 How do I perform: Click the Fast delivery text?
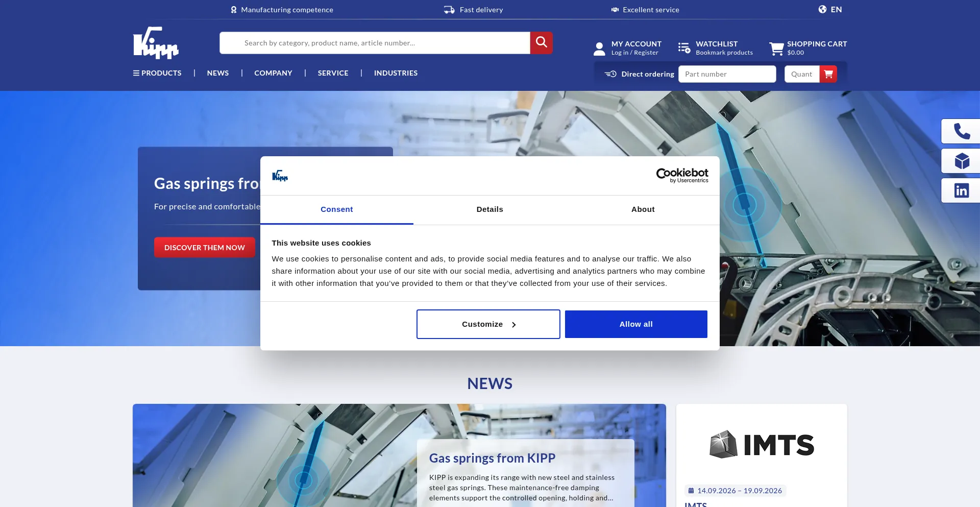(481, 10)
